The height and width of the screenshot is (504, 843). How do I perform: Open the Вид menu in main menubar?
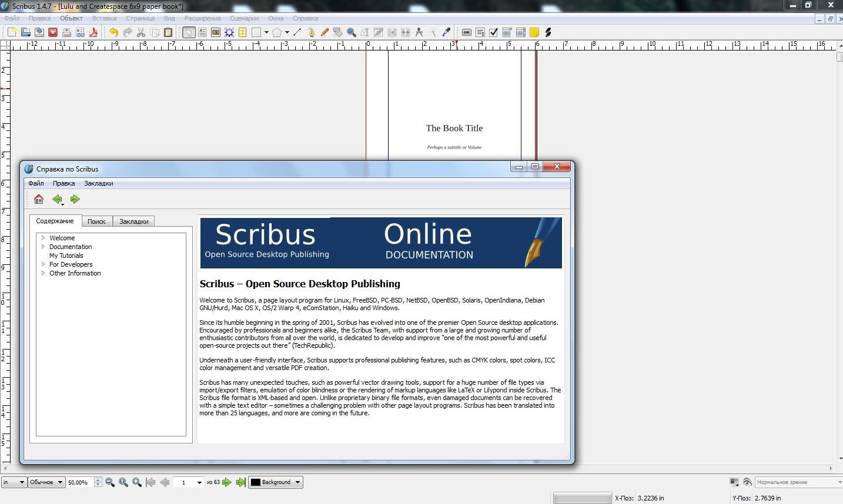[x=169, y=18]
